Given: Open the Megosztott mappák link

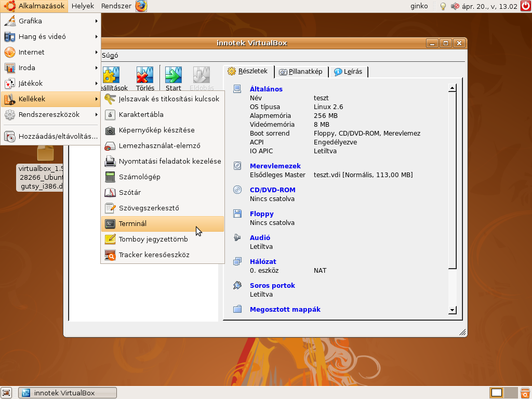Looking at the screenshot, I should 285,310.
